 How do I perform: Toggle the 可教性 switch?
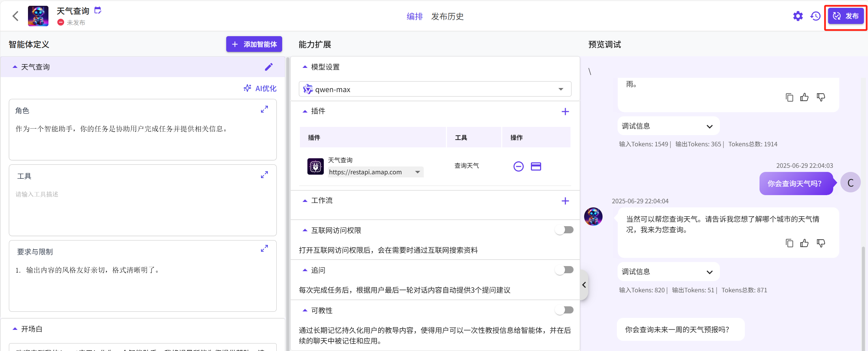click(564, 310)
